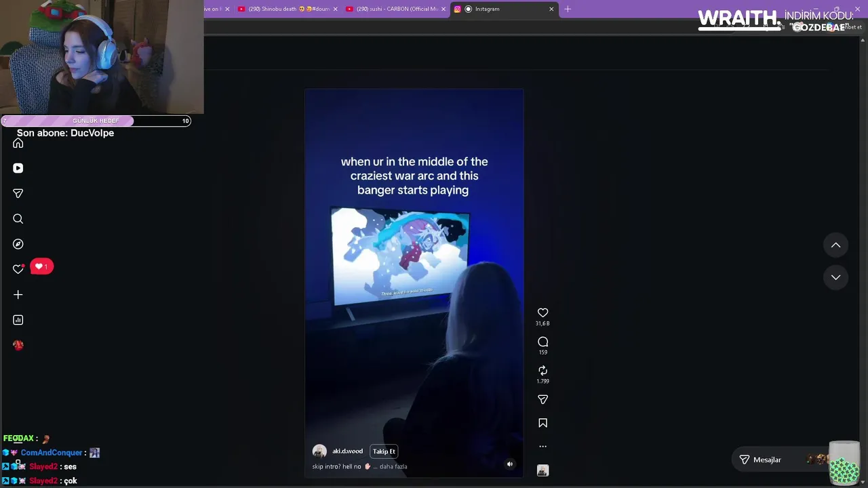Image resolution: width=868 pixels, height=488 pixels.
Task: Open Reels from the sidebar
Action: tap(18, 168)
